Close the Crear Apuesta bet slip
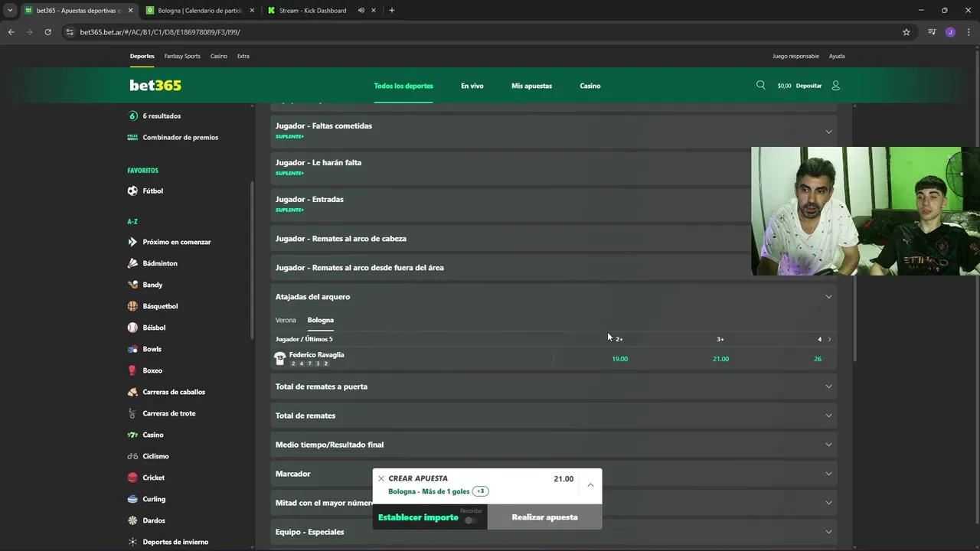This screenshot has height=551, width=980. (x=381, y=478)
